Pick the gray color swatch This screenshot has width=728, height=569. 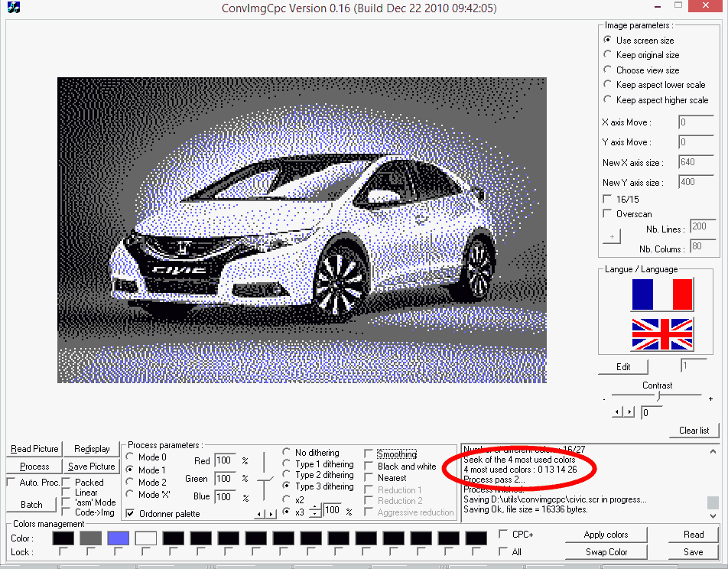[x=90, y=538]
